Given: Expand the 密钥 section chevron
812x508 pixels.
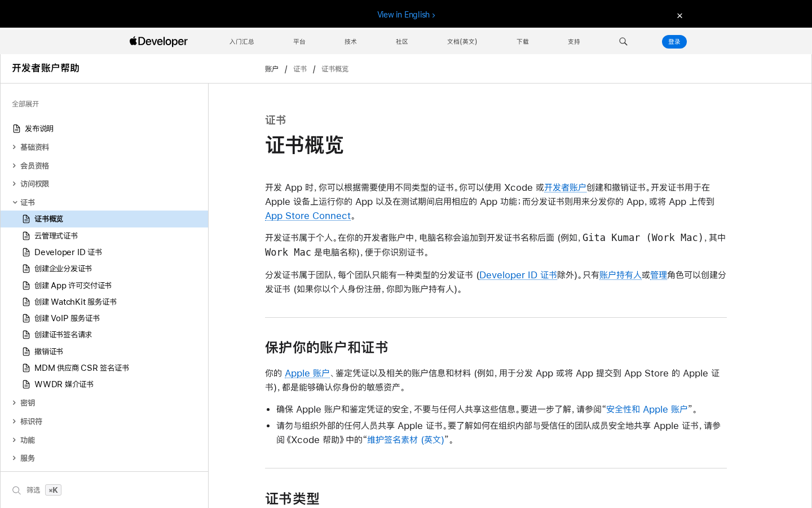Looking at the screenshot, I should click(15, 403).
